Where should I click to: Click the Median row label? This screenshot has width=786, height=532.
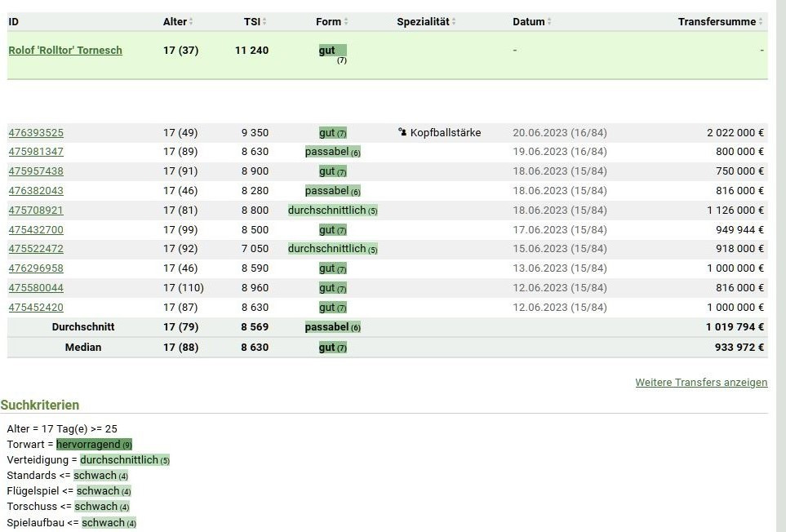tap(83, 347)
